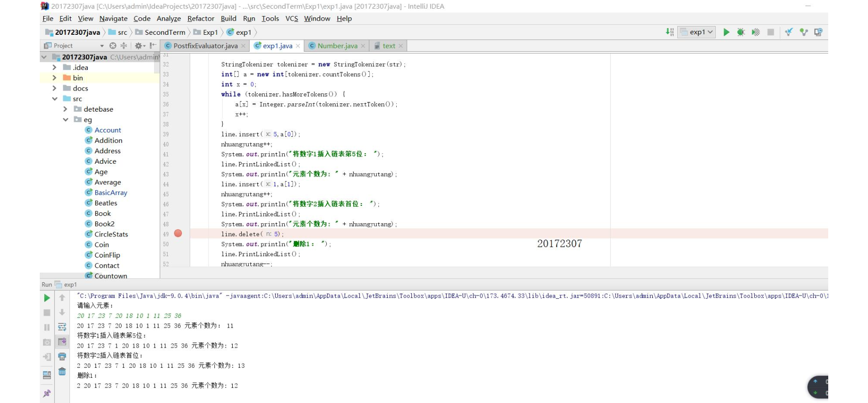Open the Edit menu
Screen dimensions: 868x403
pyautogui.click(x=65, y=19)
